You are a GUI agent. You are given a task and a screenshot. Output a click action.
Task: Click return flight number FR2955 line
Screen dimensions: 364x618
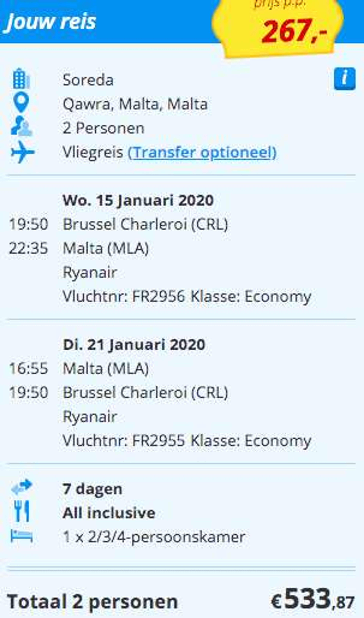(x=187, y=441)
